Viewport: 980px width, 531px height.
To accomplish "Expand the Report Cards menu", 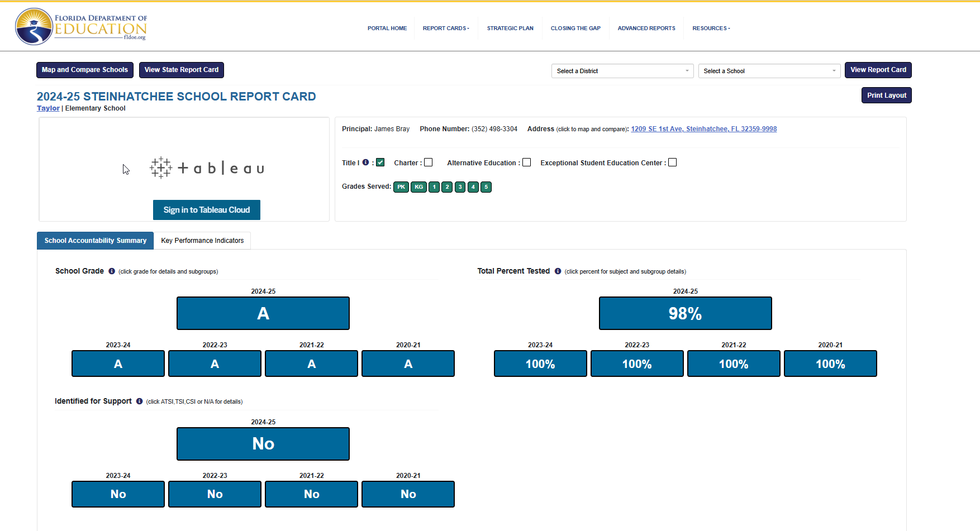I will [x=446, y=28].
